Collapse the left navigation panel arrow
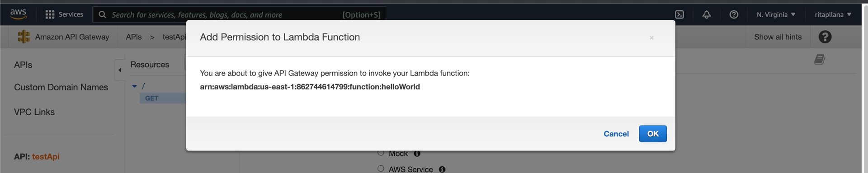The image size is (868, 173). click(x=120, y=70)
